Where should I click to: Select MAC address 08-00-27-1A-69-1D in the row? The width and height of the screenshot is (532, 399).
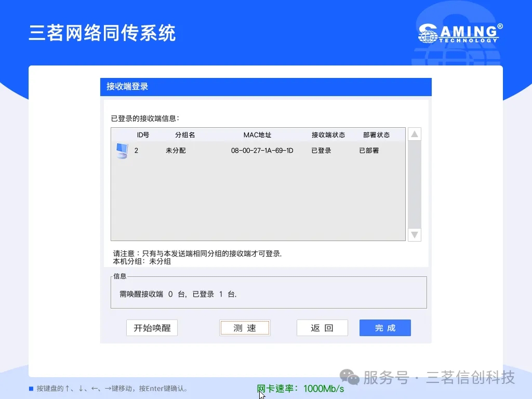262,151
